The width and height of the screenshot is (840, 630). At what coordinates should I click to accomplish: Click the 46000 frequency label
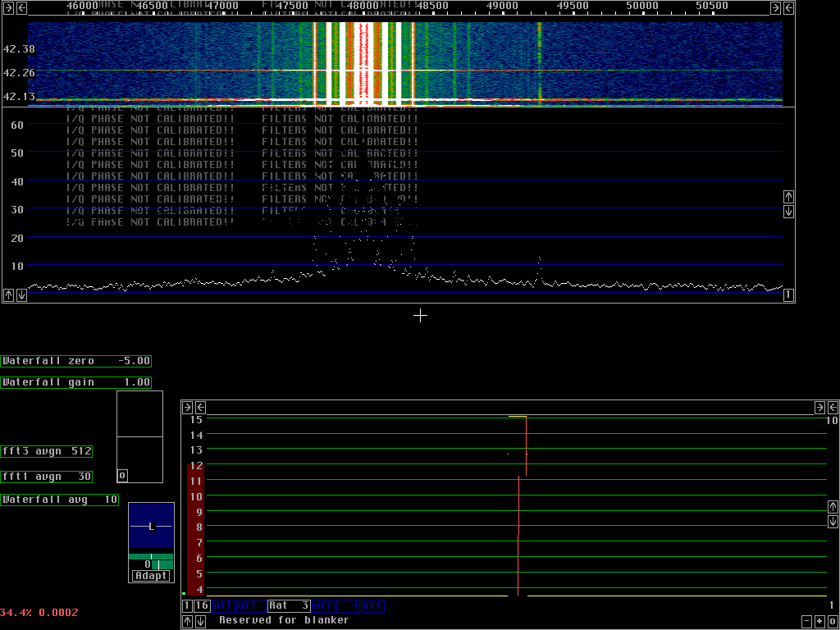[x=82, y=5]
